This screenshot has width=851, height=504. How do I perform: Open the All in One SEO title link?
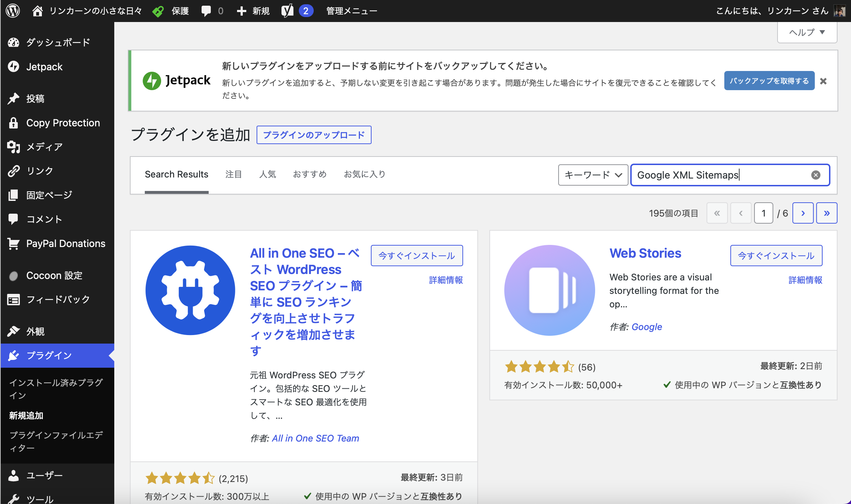(x=306, y=302)
